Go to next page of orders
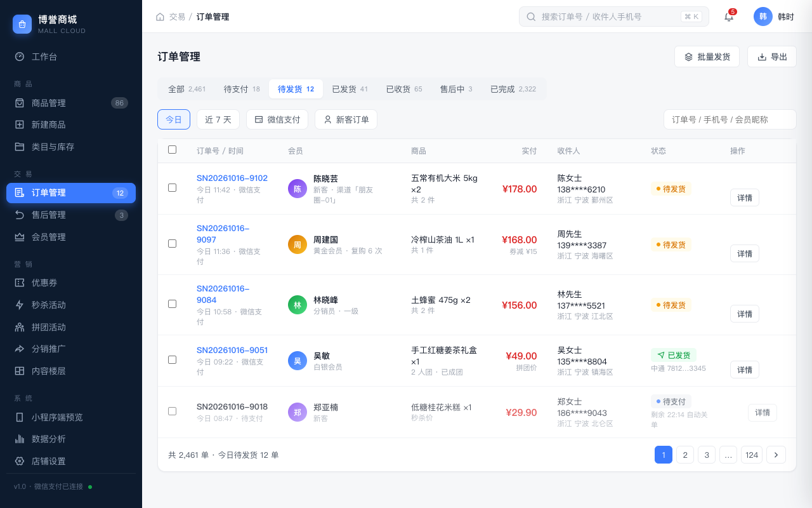The image size is (812, 508). click(776, 455)
